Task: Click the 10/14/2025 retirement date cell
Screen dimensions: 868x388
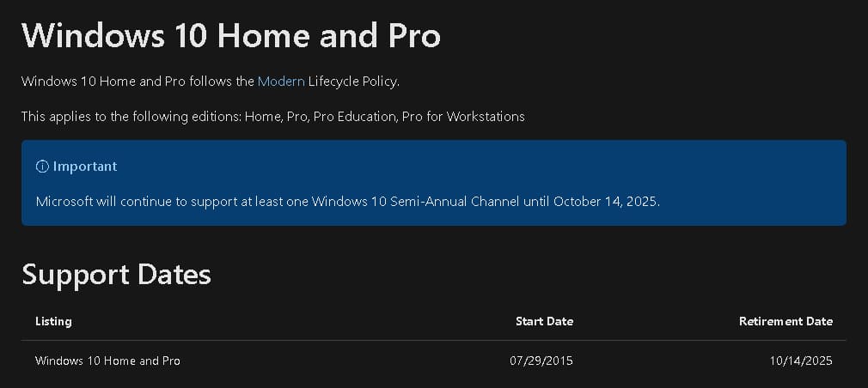Action: point(801,361)
